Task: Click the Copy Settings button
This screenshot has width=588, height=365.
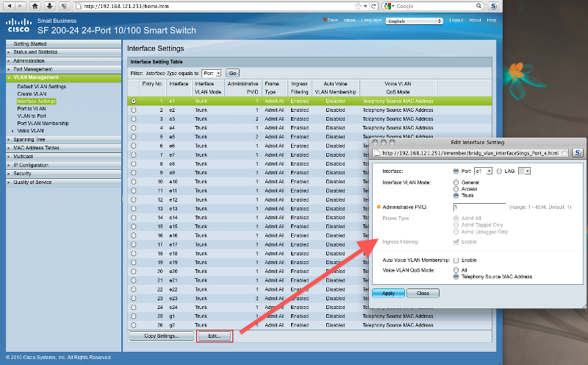Action: coord(162,336)
